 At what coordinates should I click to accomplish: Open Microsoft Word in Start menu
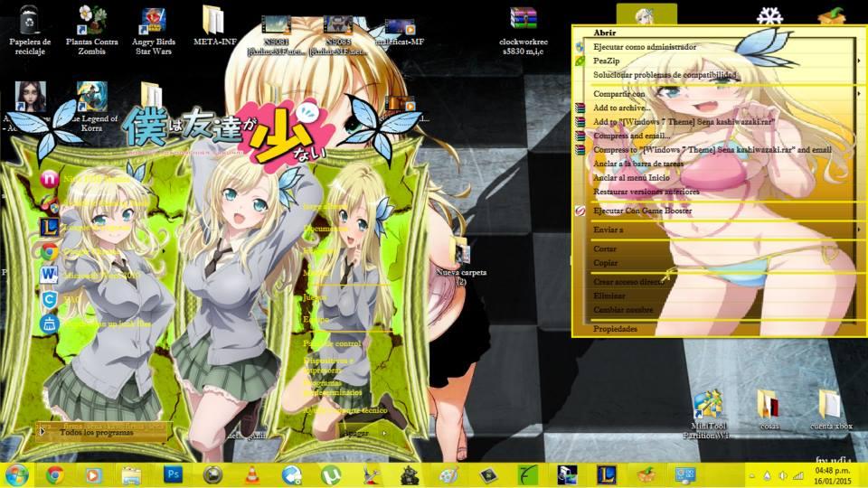click(49, 274)
